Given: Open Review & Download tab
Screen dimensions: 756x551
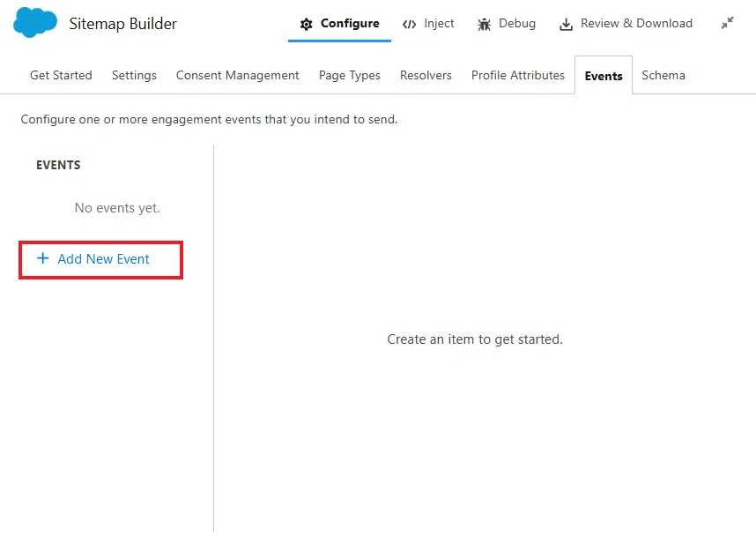Looking at the screenshot, I should pyautogui.click(x=626, y=23).
